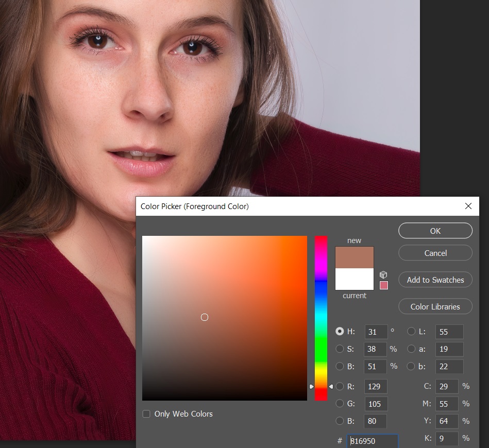489x448 pixels.
Task: Open Color Libraries
Action: tap(435, 306)
